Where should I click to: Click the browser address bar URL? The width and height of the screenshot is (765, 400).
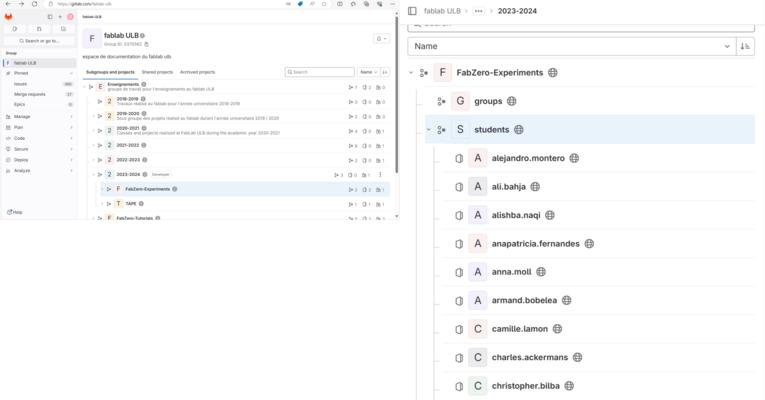point(84,3)
